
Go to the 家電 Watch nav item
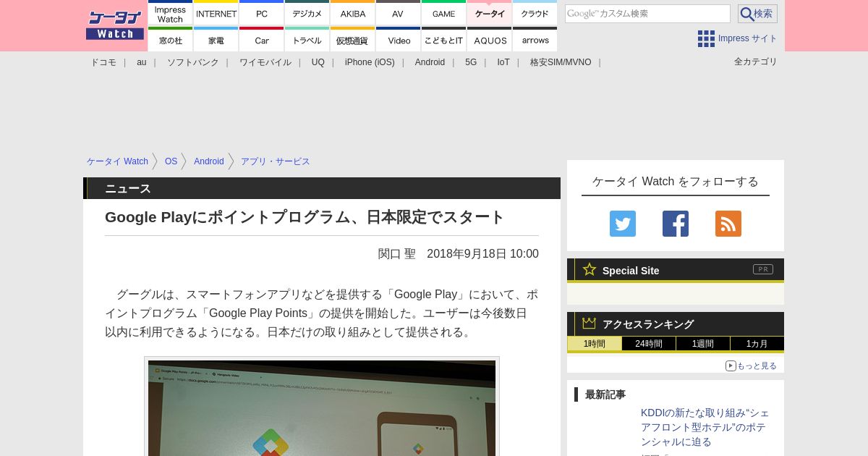point(216,39)
